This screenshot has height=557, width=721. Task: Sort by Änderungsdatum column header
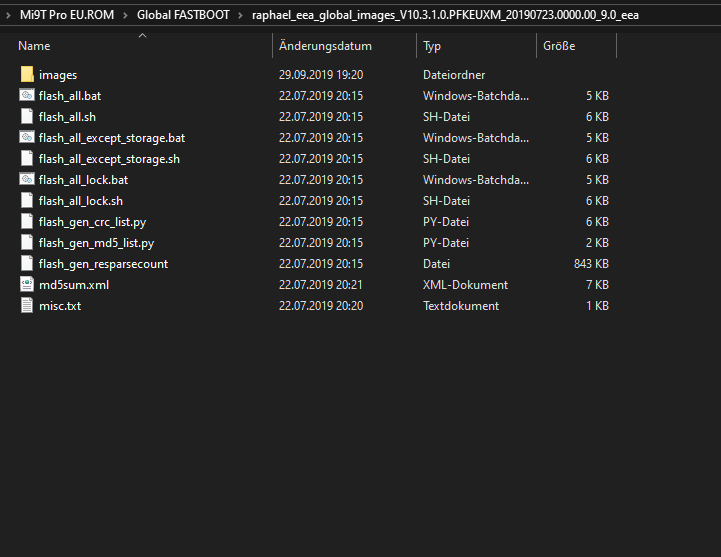pyautogui.click(x=325, y=46)
